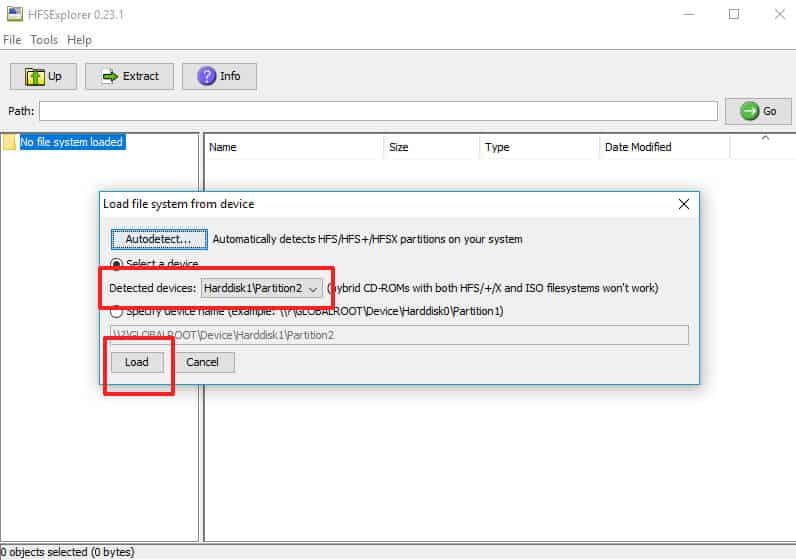Choose the 'Specify device name' radio button
The width and height of the screenshot is (796, 560).
(x=116, y=311)
